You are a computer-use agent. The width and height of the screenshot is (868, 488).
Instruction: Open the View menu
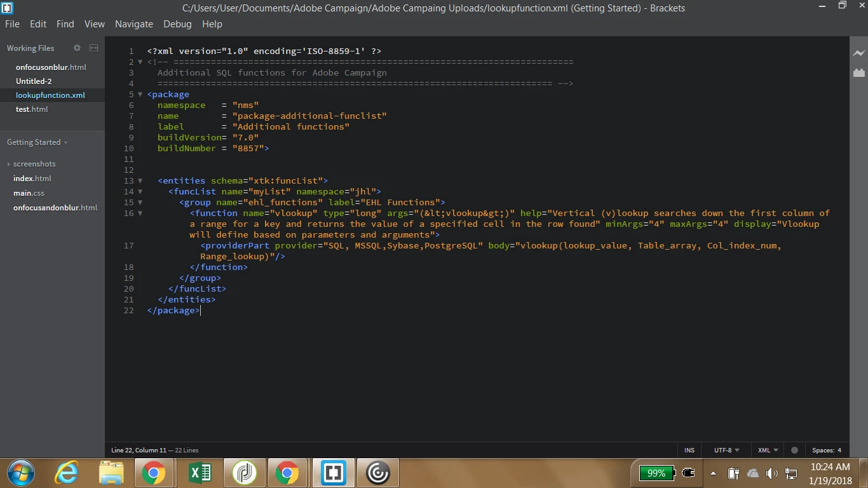coord(95,24)
